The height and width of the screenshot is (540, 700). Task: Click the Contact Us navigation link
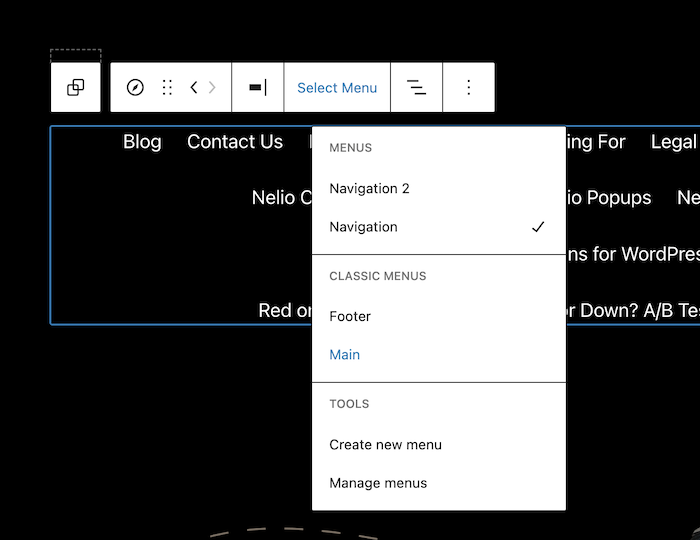click(x=235, y=142)
